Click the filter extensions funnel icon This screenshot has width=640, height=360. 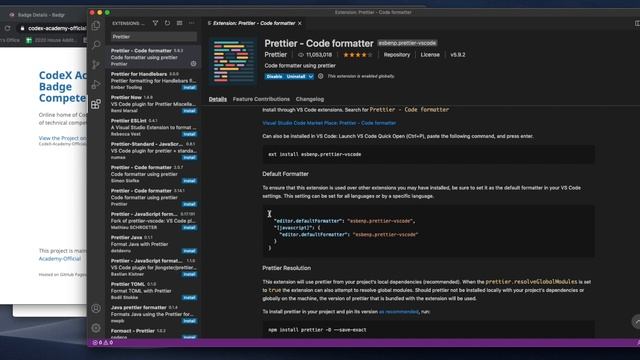(155, 23)
